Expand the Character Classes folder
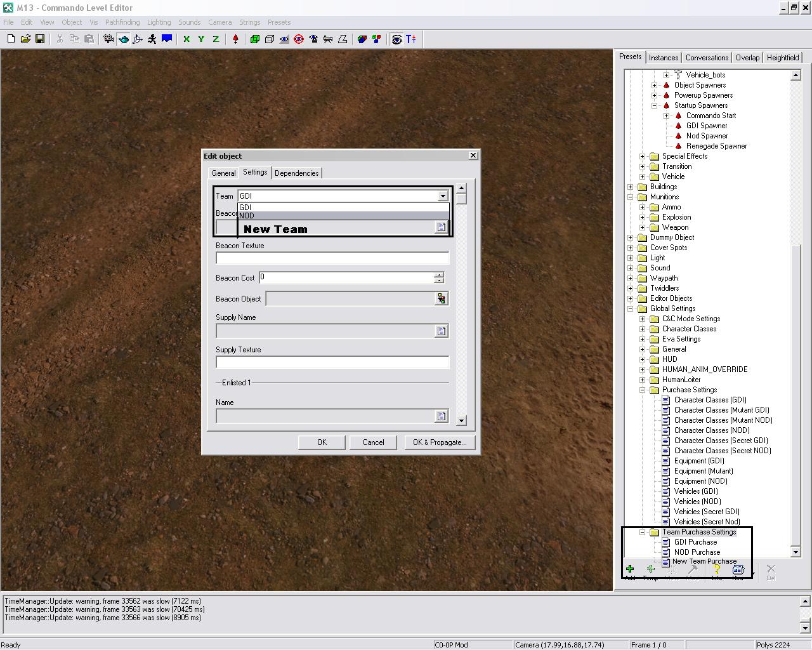Viewport: 812px width, 650px height. click(643, 329)
